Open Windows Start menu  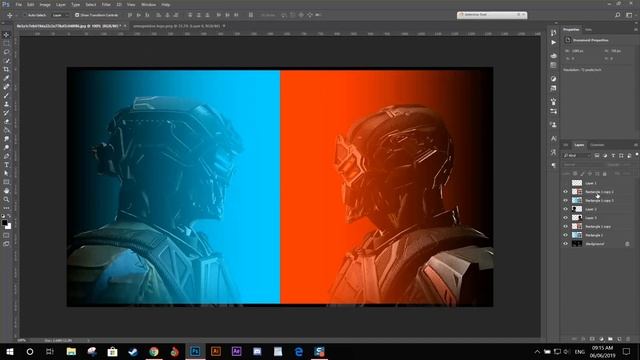pyautogui.click(x=10, y=351)
